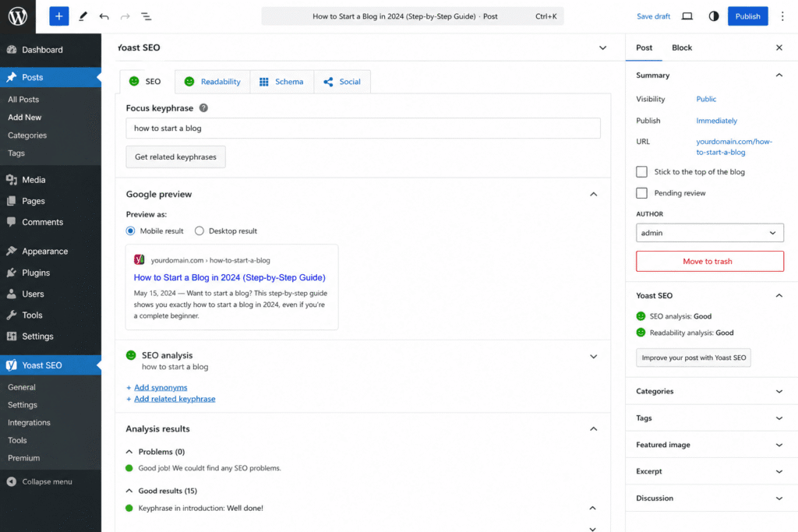Viewport: 798px width, 532px height.
Task: Click inside the Focus keyphrase field
Action: (x=363, y=129)
